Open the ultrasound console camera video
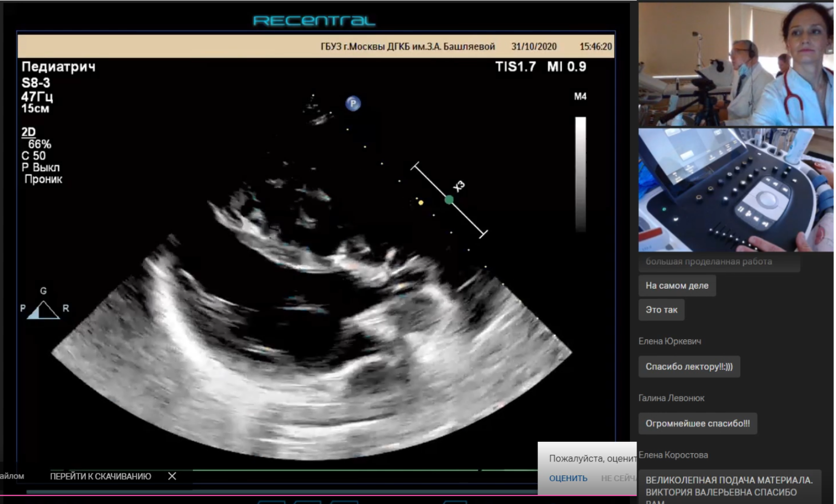Image resolution: width=836 pixels, height=504 pixels. (x=735, y=190)
